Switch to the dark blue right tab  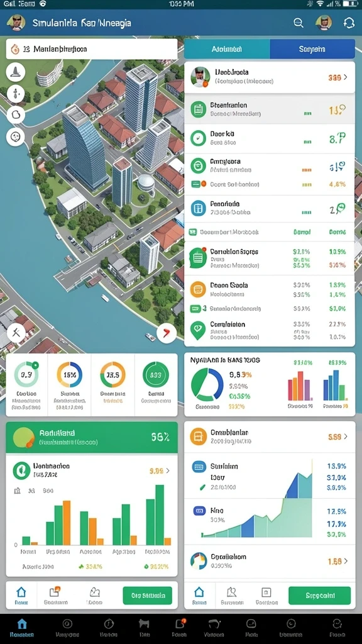[x=312, y=49]
